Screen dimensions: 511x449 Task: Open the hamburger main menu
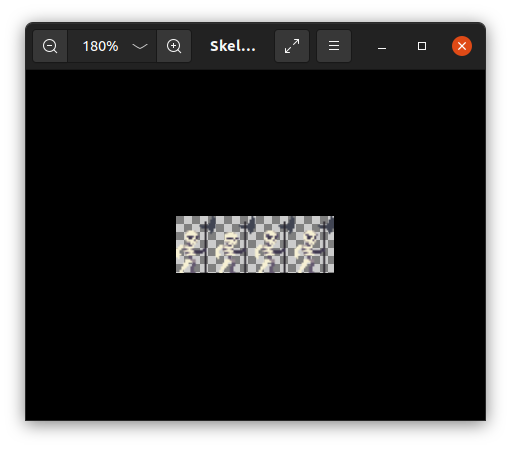pyautogui.click(x=334, y=46)
